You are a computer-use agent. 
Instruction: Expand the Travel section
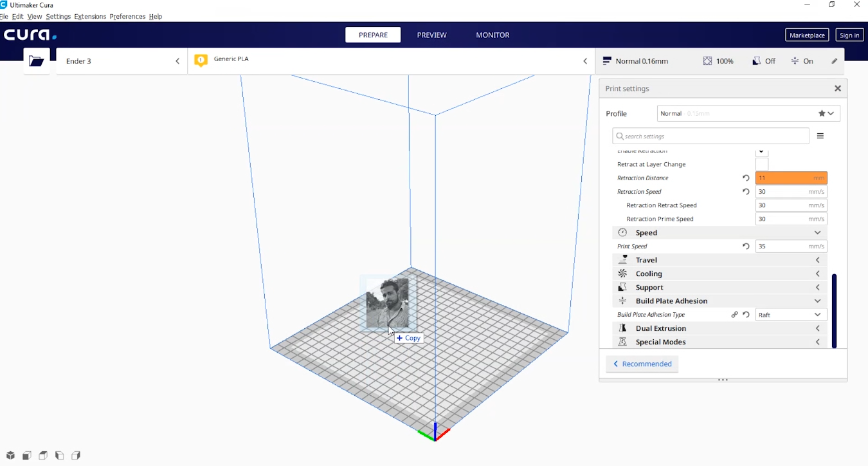pos(818,260)
